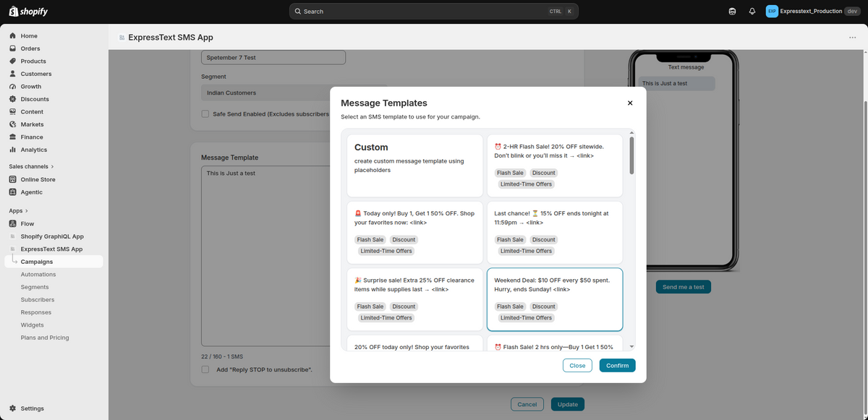The height and width of the screenshot is (420, 868).
Task: Open the Orders icon in sidebar
Action: pyautogui.click(x=13, y=48)
